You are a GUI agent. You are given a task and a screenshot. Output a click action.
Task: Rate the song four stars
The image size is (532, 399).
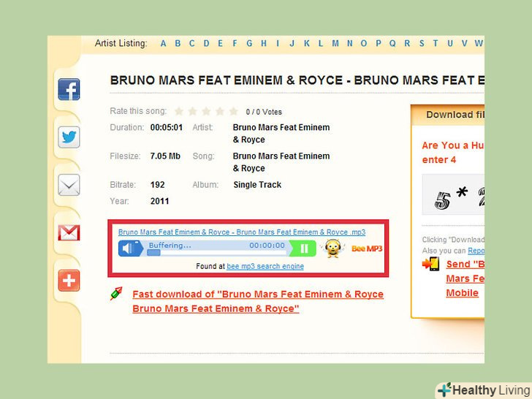click(220, 111)
